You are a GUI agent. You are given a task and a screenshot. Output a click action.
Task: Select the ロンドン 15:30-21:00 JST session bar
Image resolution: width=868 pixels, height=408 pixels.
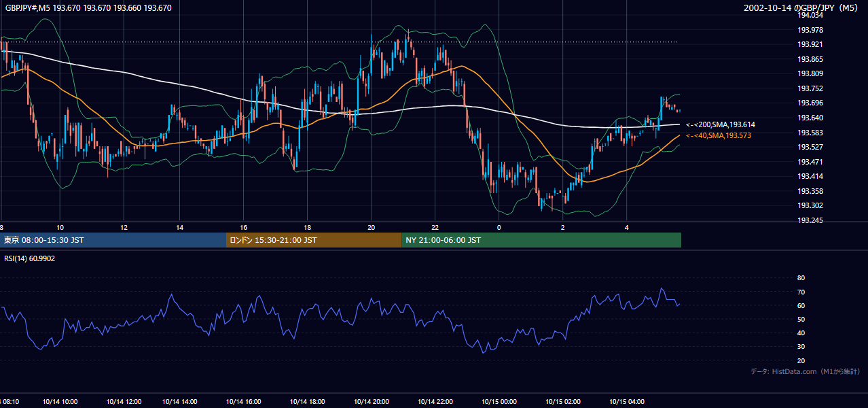(x=314, y=240)
